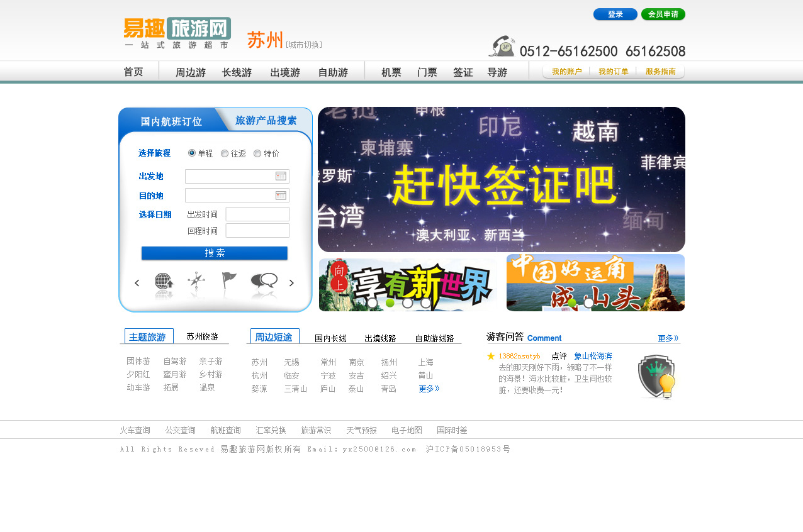Select the 往返 round-trip radio button

coord(225,153)
